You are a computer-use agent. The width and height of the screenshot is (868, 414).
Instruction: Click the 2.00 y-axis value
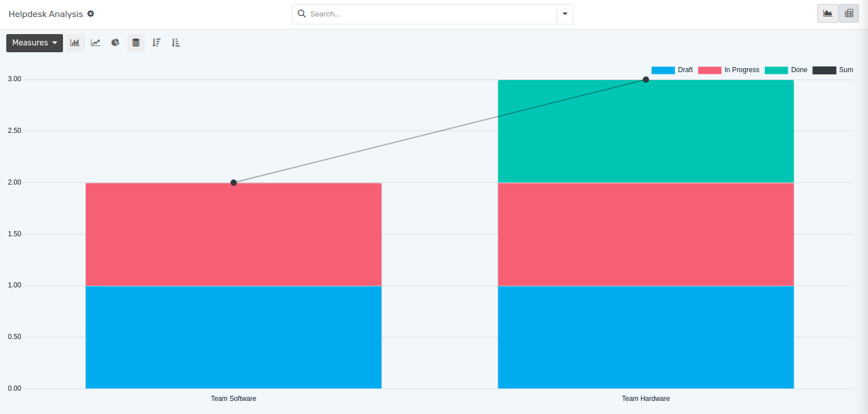(15, 182)
